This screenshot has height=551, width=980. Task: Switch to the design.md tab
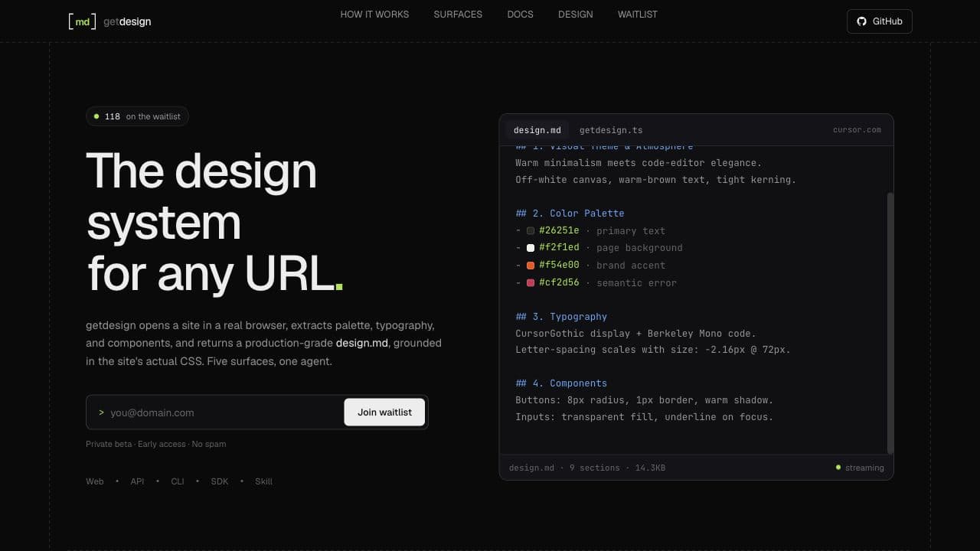pos(537,130)
